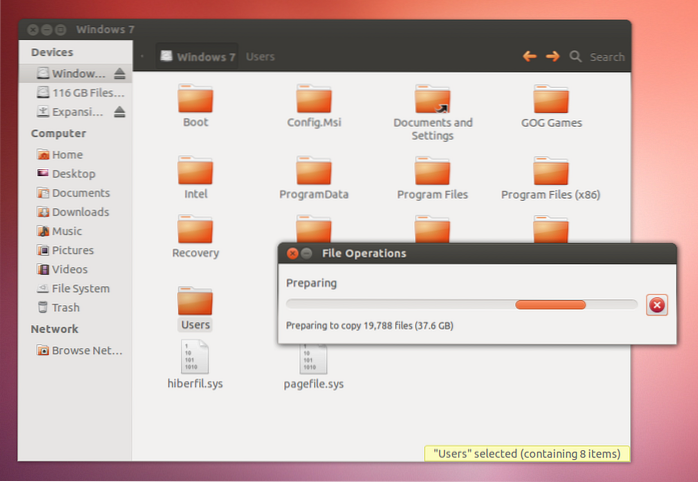This screenshot has width=698, height=482.
Task: Click the back navigation arrow
Action: click(530, 57)
